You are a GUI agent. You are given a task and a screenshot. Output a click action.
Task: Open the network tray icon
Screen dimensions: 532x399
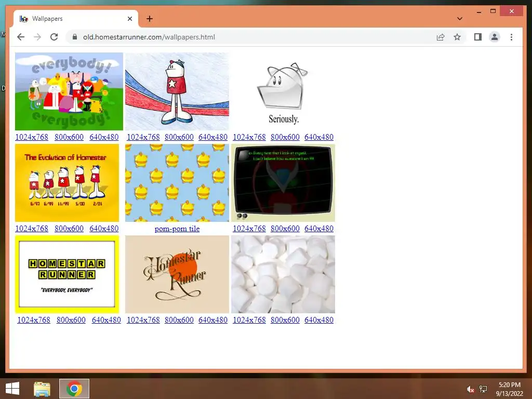tap(483, 389)
